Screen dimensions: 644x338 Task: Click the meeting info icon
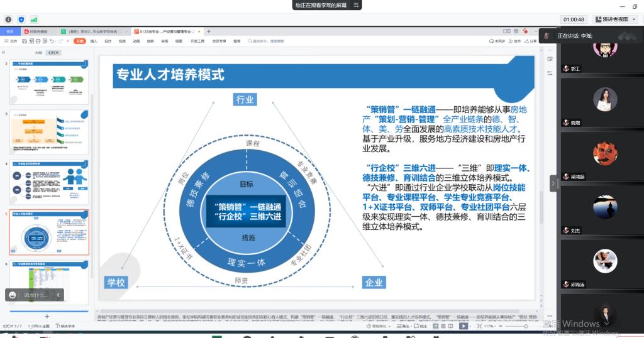click(8, 19)
